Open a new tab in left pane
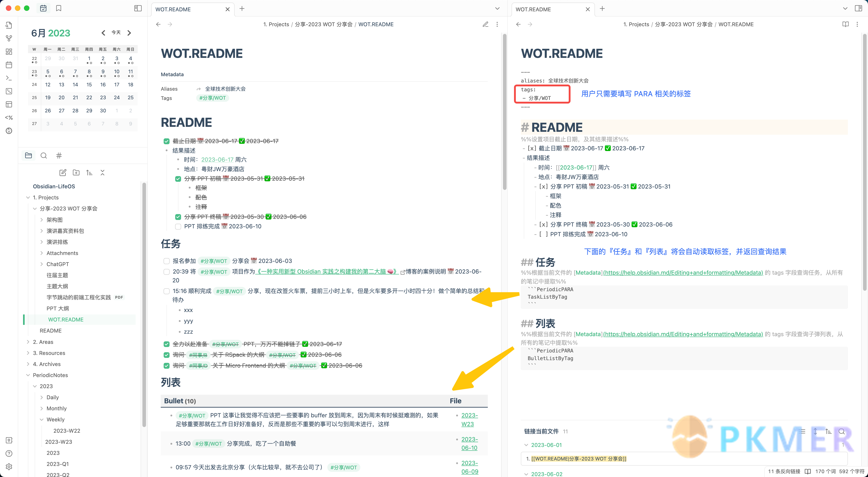 tap(242, 9)
